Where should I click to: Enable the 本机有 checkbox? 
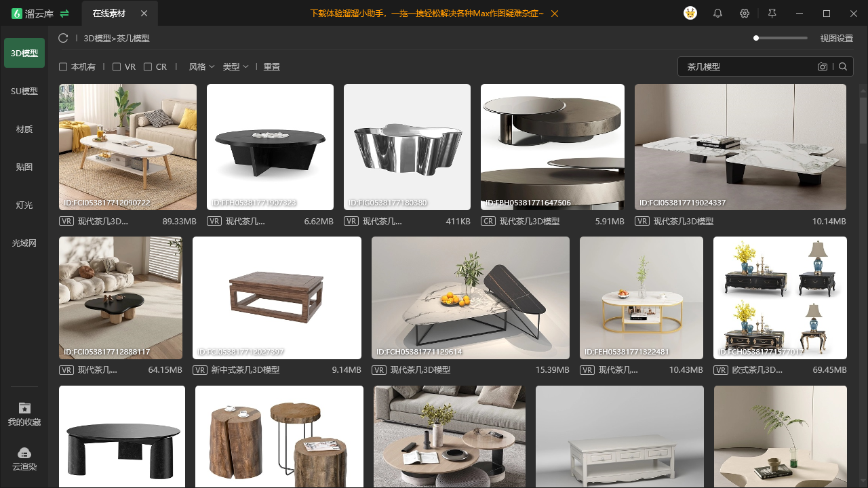pyautogui.click(x=63, y=67)
